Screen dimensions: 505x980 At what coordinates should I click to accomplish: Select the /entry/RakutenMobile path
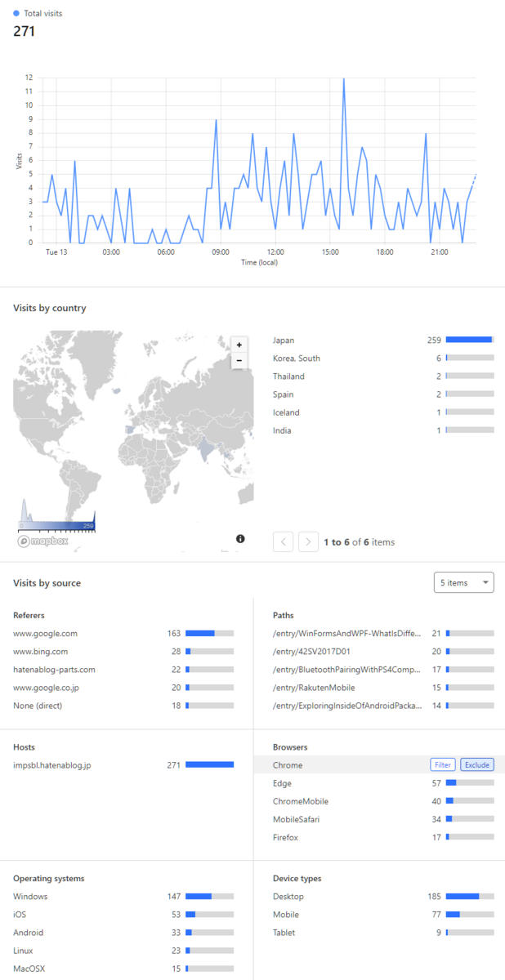click(383, 687)
